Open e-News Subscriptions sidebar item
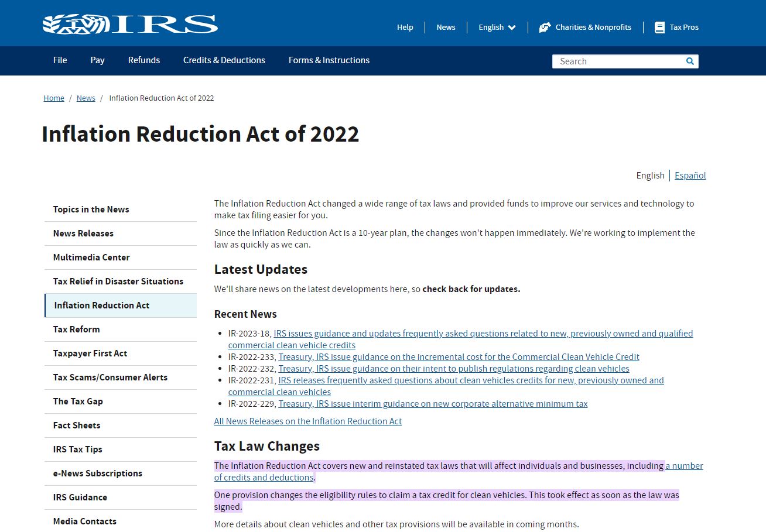 (x=121, y=473)
